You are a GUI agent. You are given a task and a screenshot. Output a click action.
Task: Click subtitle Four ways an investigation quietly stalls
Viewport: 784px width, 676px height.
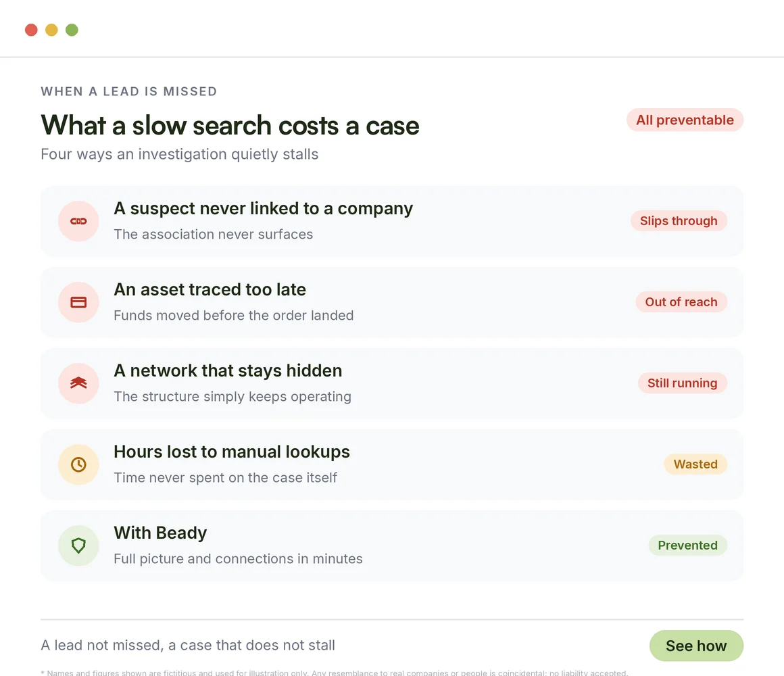pos(180,154)
